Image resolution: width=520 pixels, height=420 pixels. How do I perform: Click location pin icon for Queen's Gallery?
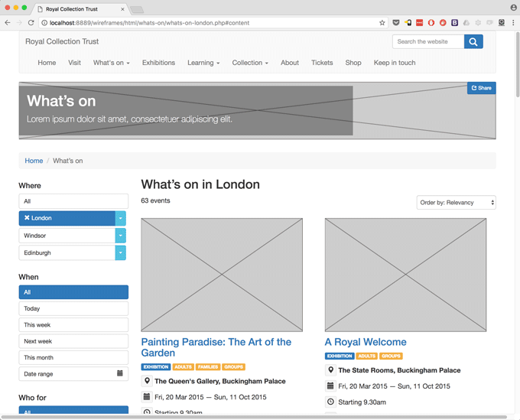click(x=147, y=381)
